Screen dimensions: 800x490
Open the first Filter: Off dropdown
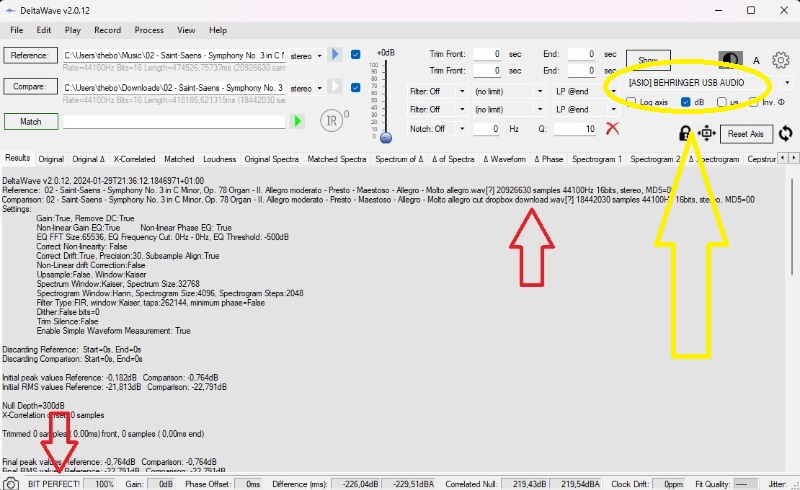[437, 91]
